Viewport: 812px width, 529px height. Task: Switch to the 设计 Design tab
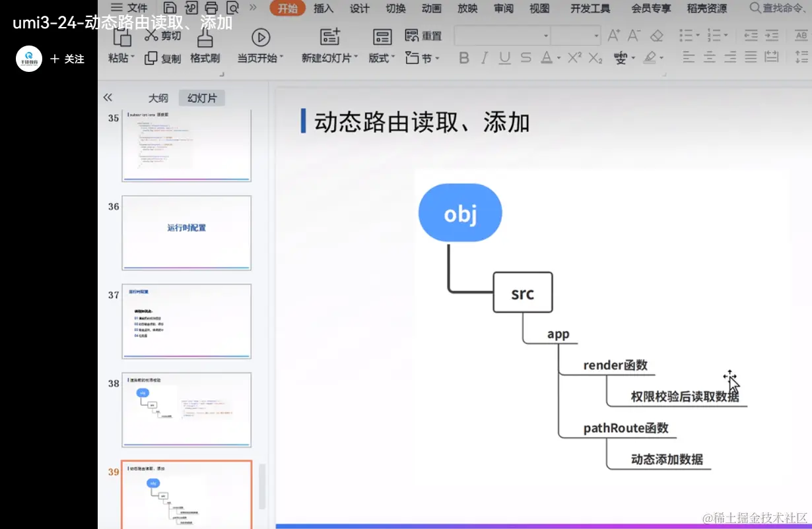(x=360, y=9)
